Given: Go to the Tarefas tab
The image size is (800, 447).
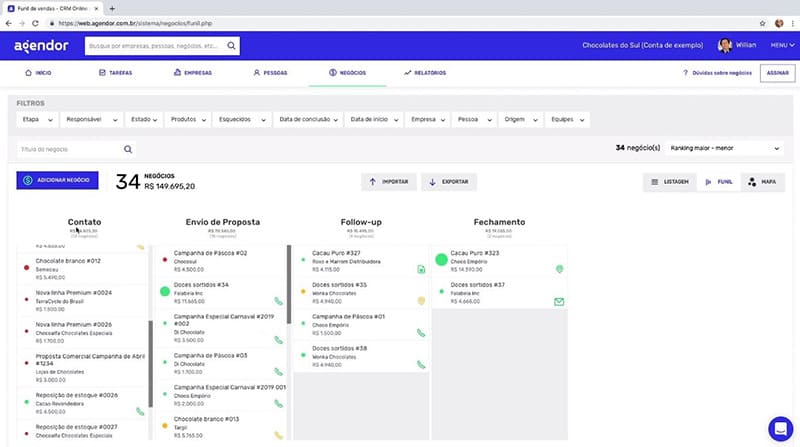Looking at the screenshot, I should click(116, 73).
